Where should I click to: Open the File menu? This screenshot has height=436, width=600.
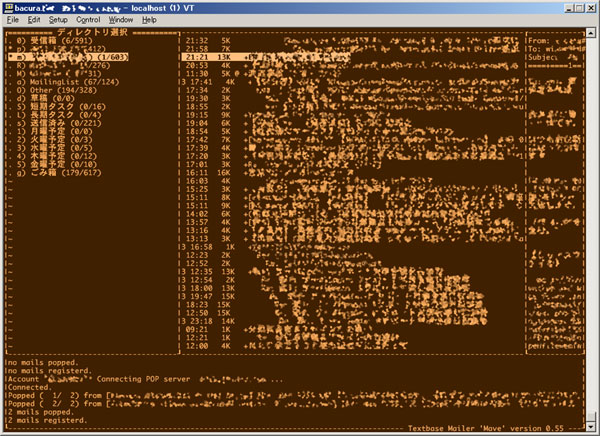[13, 20]
